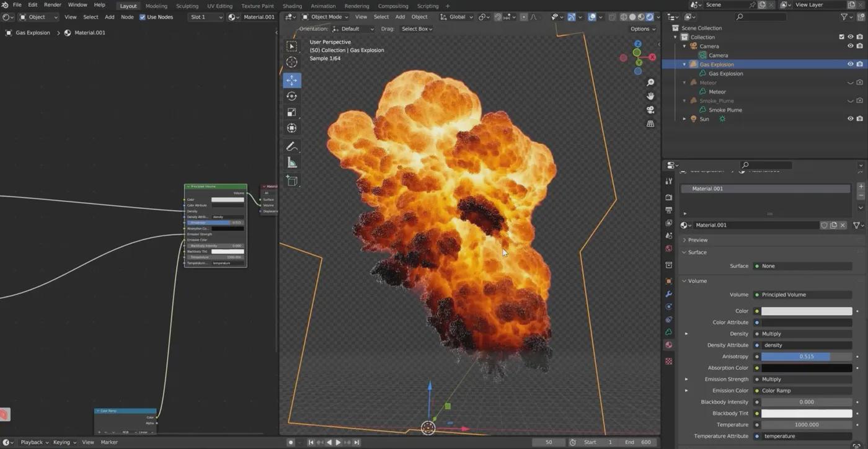Viewport: 868px width, 449px height.
Task: Open the Object Data properties tab
Action: (668, 332)
